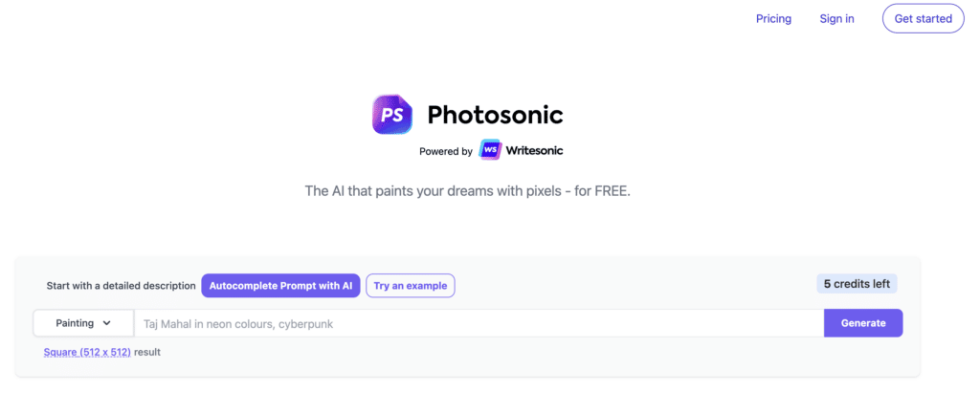Hit the Generate button
Screen dimensions: 980x414
click(862, 323)
